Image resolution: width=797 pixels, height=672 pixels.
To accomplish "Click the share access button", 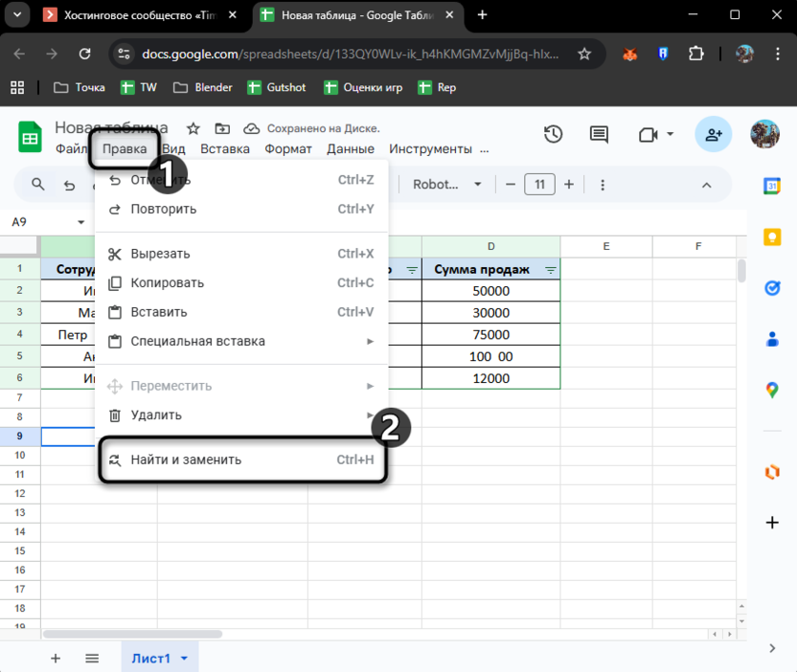I will [x=713, y=135].
